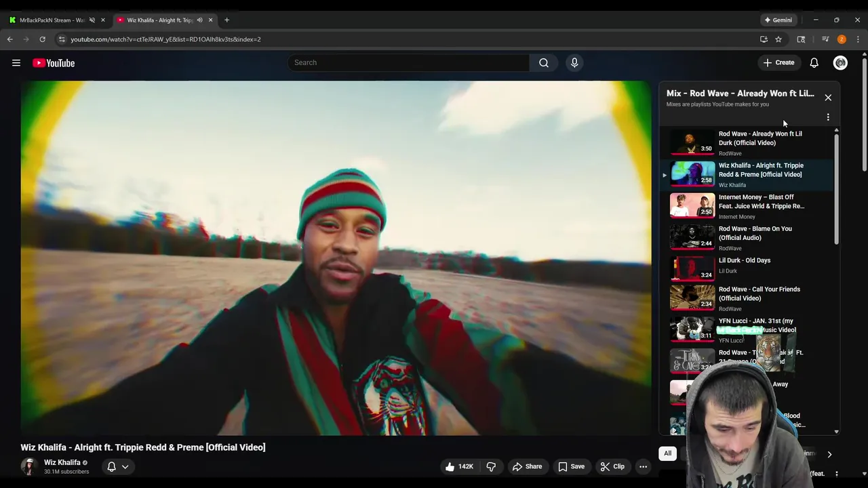Click the video title text
The image size is (868, 488).
tap(143, 447)
